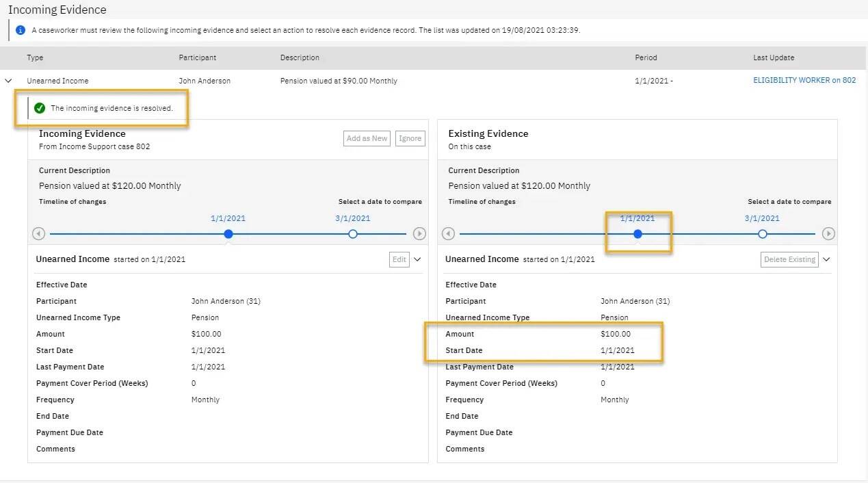The height and width of the screenshot is (483, 868).
Task: Click $100.00 amount in Incoming Evidence
Action: click(207, 334)
